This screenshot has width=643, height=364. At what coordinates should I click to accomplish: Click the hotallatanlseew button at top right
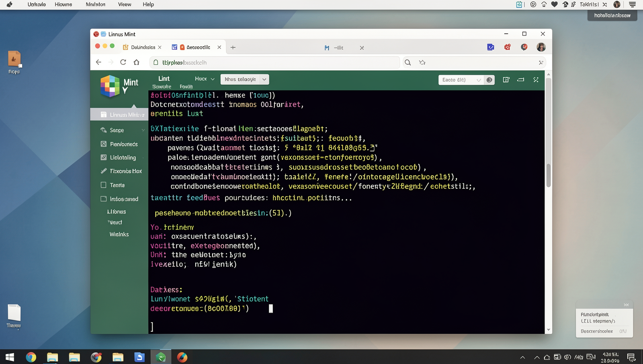[x=612, y=15]
